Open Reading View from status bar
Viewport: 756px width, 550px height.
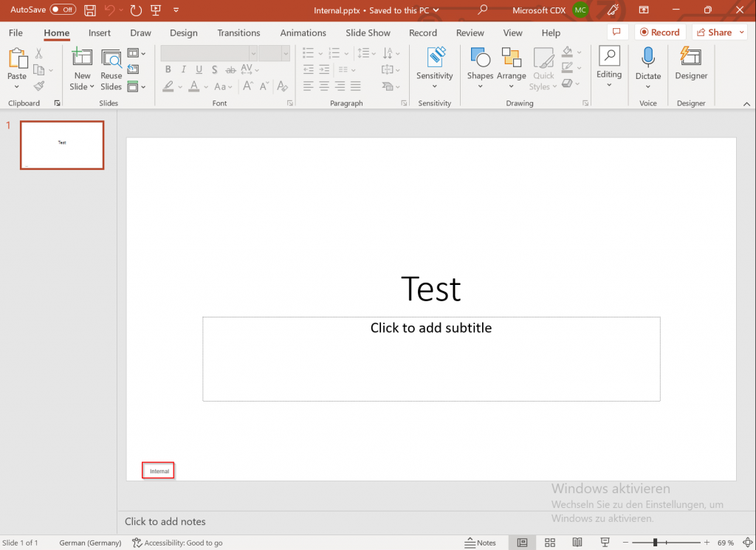577,543
